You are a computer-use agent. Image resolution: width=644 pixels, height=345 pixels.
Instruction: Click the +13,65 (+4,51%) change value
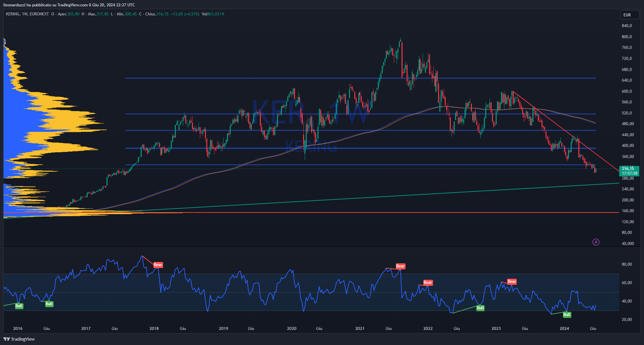185,14
